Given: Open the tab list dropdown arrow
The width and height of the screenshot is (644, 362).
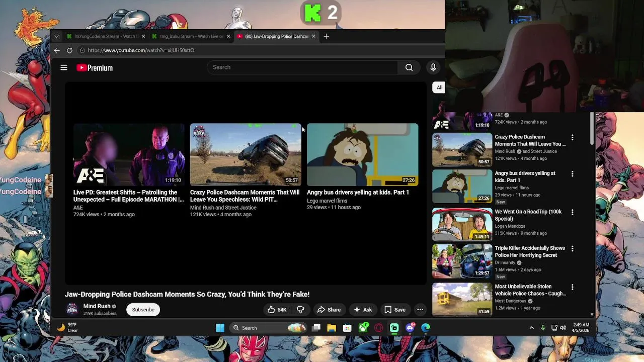Looking at the screenshot, I should (56, 36).
